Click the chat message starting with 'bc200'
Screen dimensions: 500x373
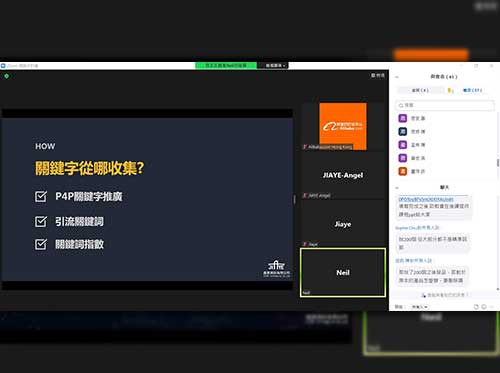point(433,243)
